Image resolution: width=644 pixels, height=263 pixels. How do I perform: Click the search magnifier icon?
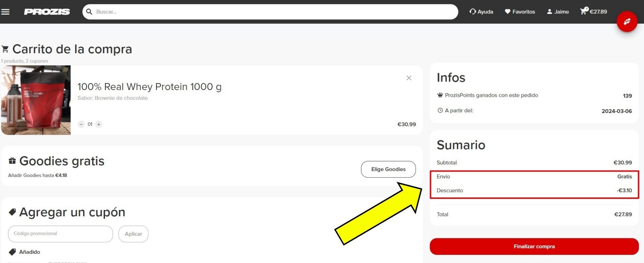(89, 12)
